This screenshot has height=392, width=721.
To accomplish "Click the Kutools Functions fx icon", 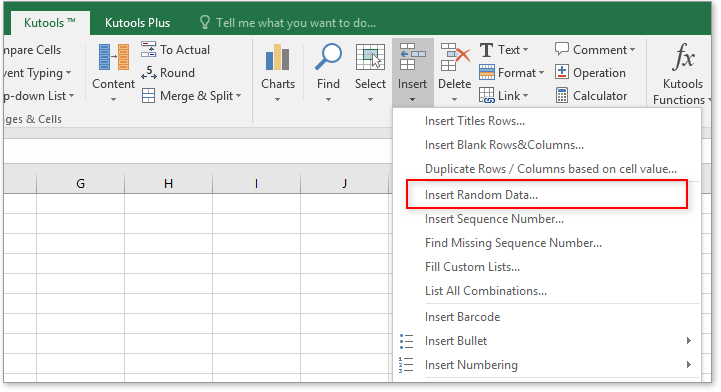I will 683,57.
